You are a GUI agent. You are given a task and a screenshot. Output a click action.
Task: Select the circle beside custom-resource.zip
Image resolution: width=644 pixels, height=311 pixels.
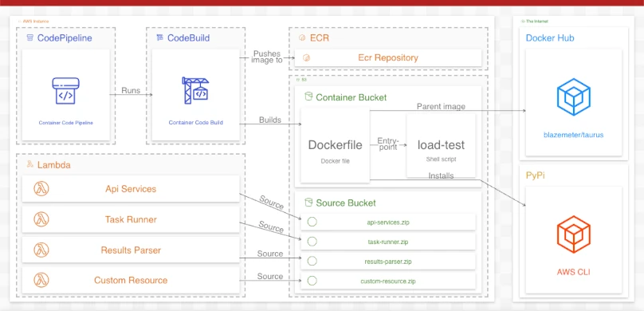tap(312, 281)
